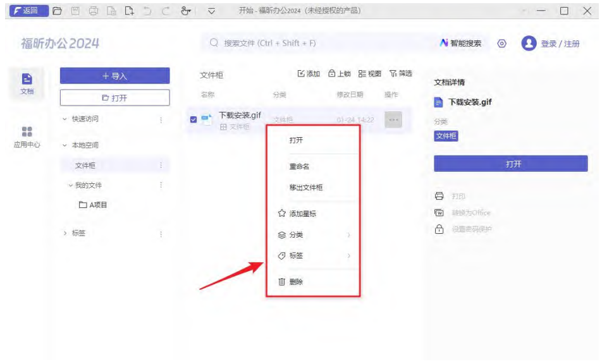Click 转换为Office in document details

pyautogui.click(x=470, y=212)
